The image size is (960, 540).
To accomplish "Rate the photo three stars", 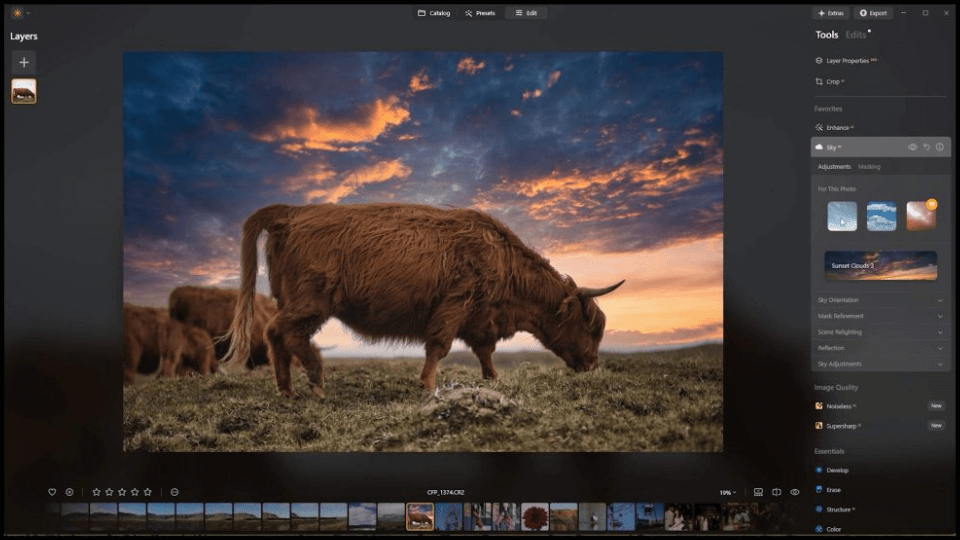I will tap(122, 492).
